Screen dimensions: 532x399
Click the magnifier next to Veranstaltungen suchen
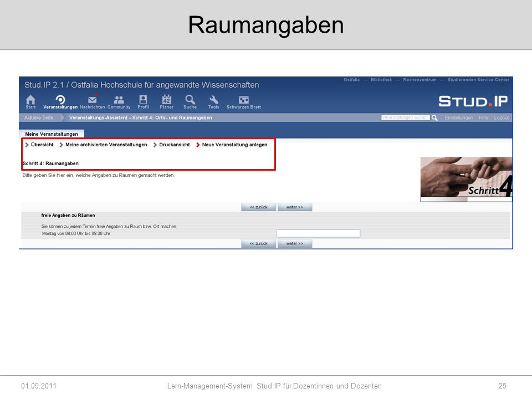tap(434, 117)
